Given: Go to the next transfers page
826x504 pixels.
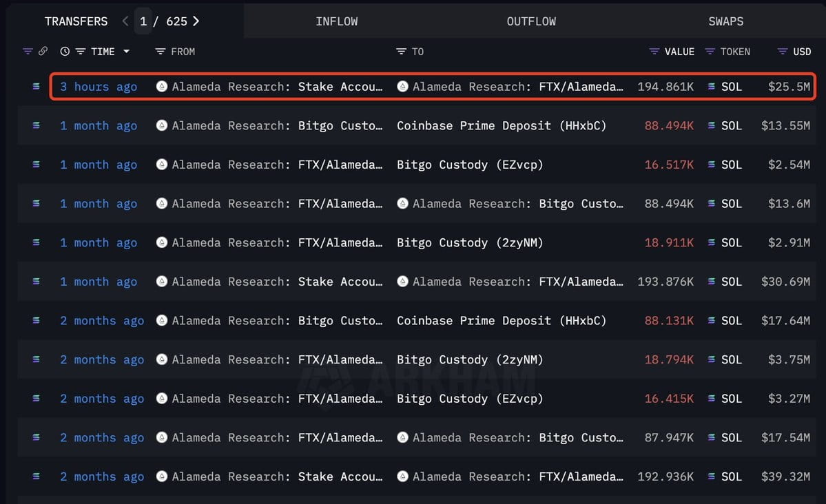Looking at the screenshot, I should [196, 21].
